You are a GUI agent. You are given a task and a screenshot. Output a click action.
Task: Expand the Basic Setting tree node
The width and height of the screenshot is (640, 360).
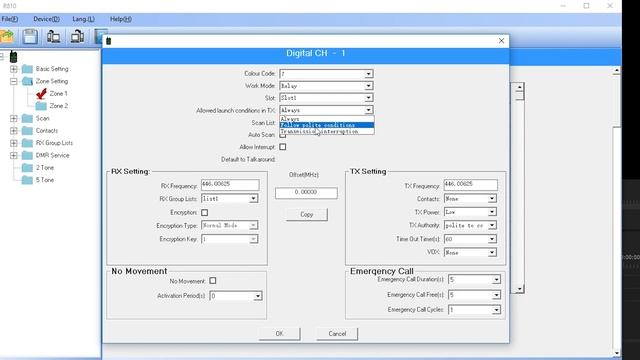tap(13, 69)
